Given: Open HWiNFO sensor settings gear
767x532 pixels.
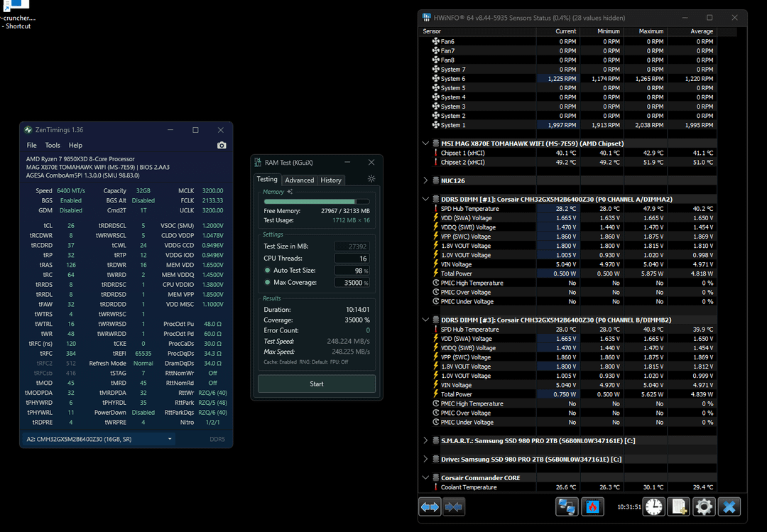Looking at the screenshot, I should (704, 507).
